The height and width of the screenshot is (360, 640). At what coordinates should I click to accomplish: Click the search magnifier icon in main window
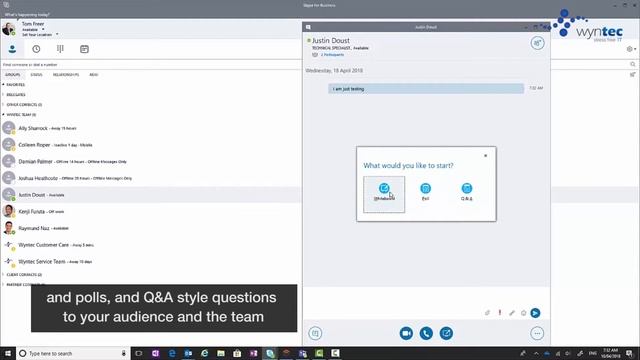click(633, 64)
